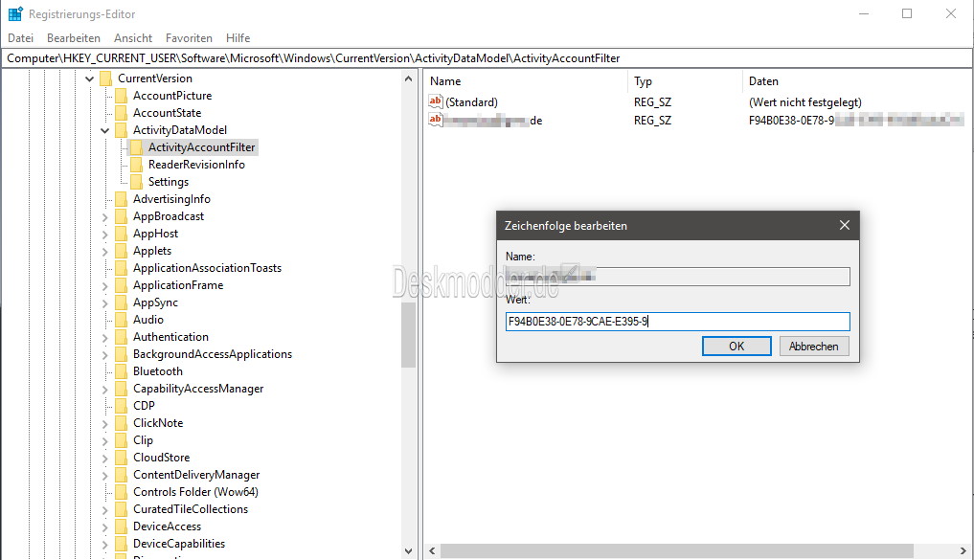The image size is (974, 560).
Task: Open the Bearbeiten menu
Action: 74,38
